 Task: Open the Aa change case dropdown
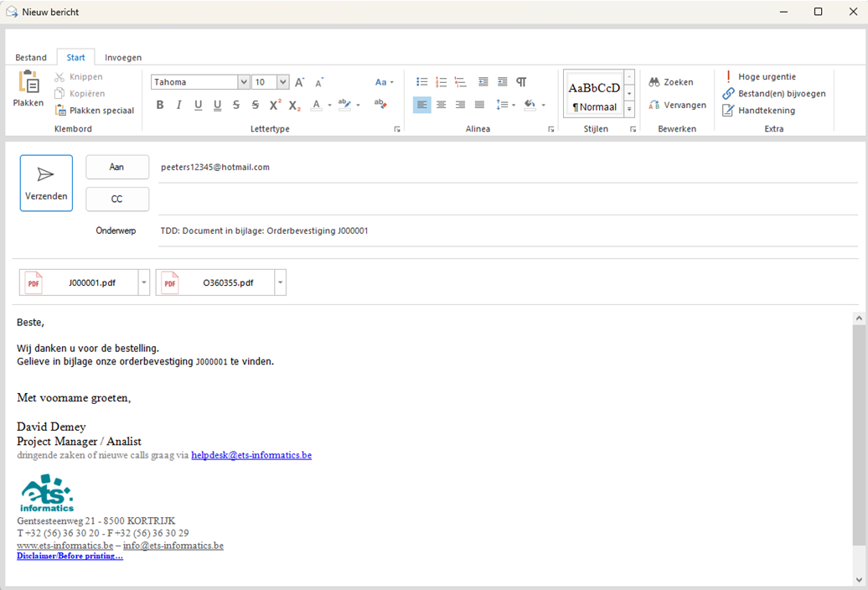click(x=385, y=82)
